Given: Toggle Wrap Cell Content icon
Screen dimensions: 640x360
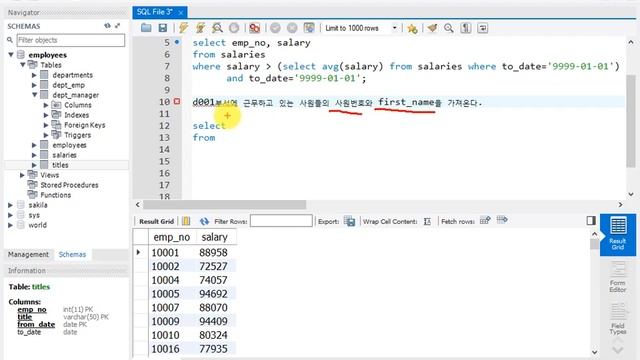Looking at the screenshot, I should coord(427,221).
